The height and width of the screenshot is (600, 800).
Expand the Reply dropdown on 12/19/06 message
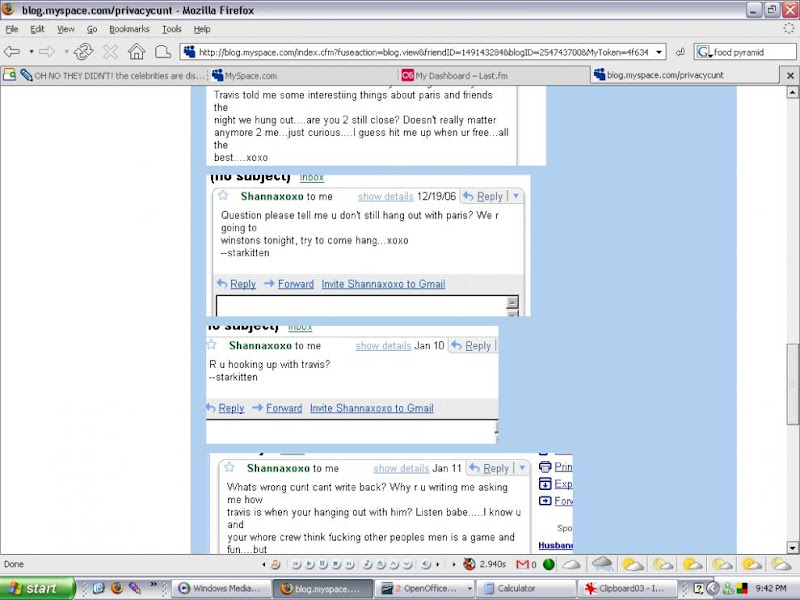[517, 197]
